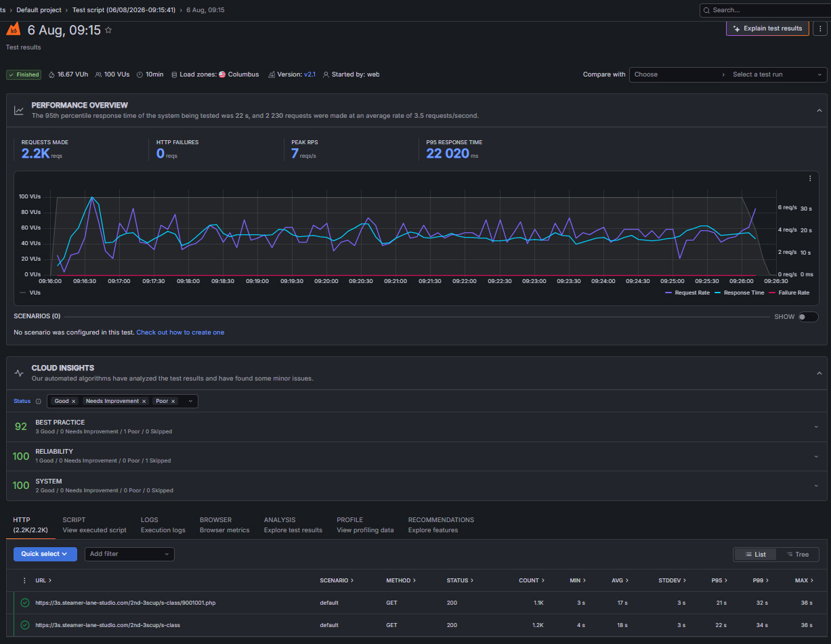Collapse the Performance Overview panel
The width and height of the screenshot is (831, 644).
click(819, 110)
